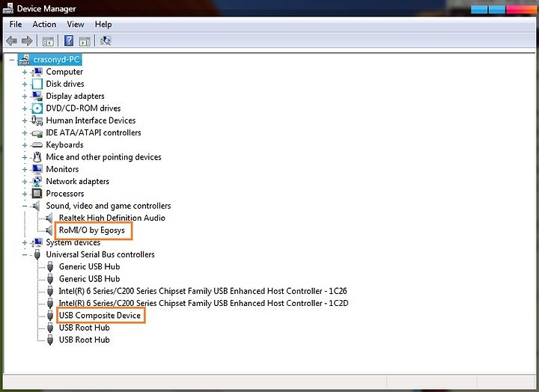The height and width of the screenshot is (392, 539).
Task: Expand the Monitors category
Action: point(25,169)
